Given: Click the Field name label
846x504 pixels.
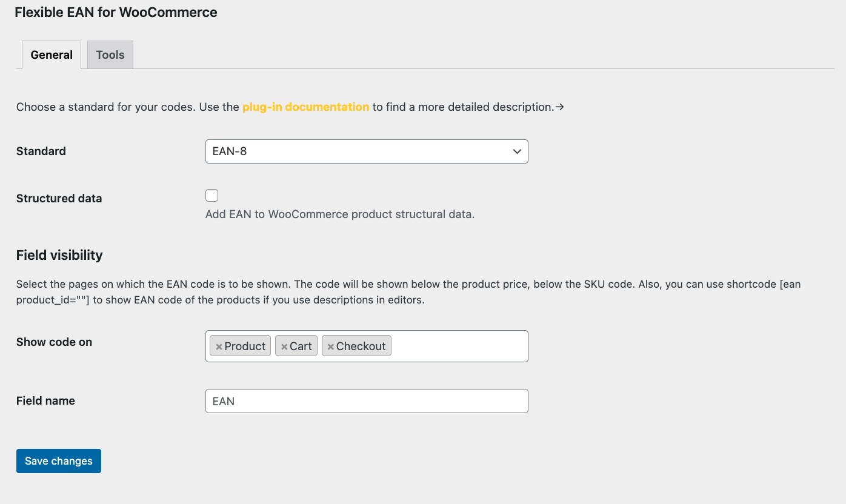Looking at the screenshot, I should [x=45, y=400].
